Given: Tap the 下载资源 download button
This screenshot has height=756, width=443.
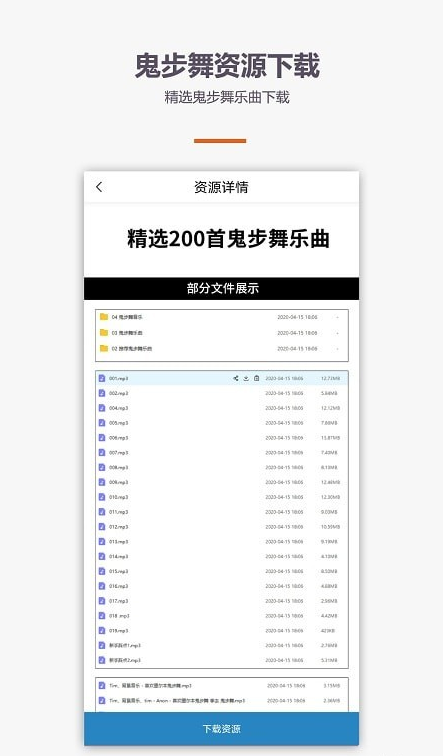Looking at the screenshot, I should click(221, 729).
